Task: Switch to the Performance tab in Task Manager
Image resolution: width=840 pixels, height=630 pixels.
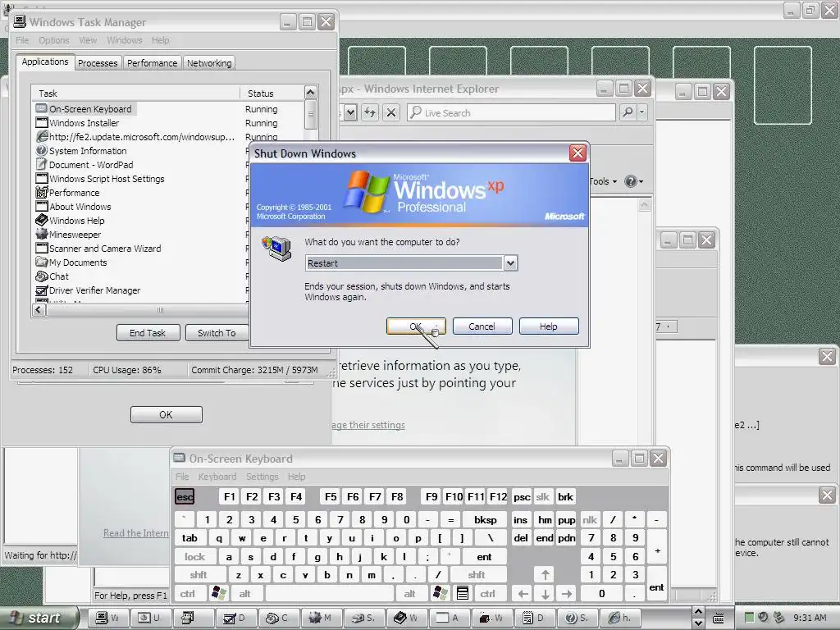Action: coord(152,63)
